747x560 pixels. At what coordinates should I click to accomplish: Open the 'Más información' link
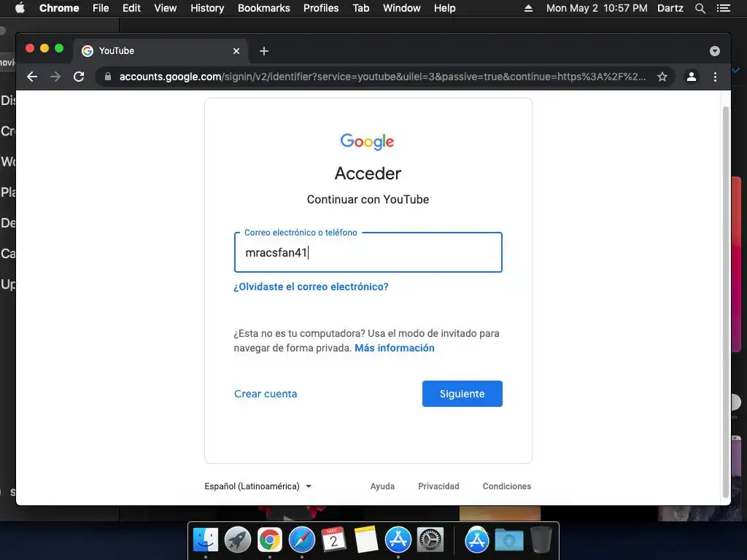coord(395,348)
